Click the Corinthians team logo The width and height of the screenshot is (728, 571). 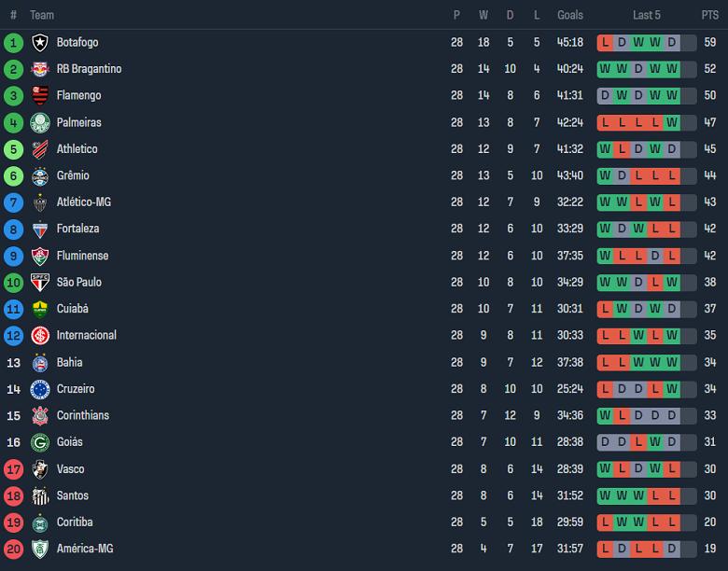click(x=39, y=415)
